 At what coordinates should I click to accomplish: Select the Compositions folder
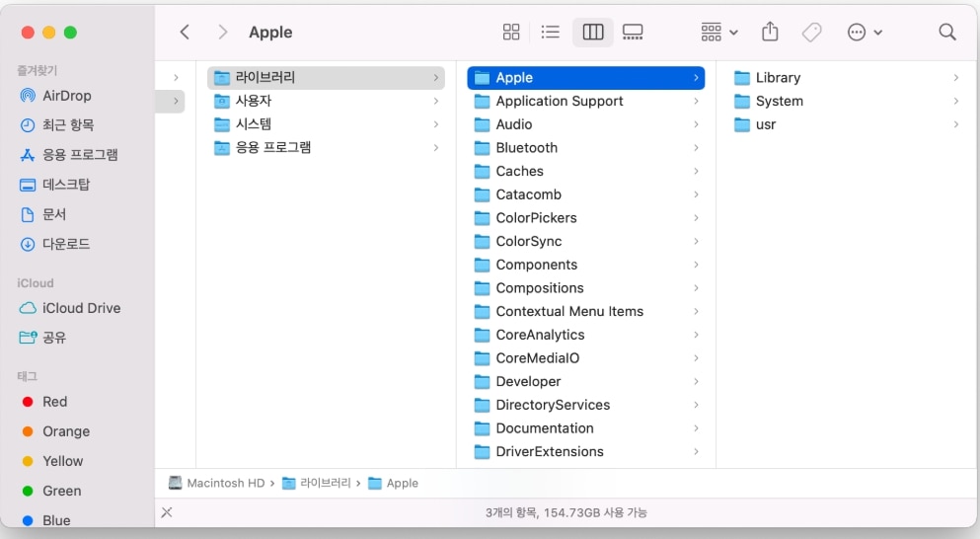click(x=585, y=287)
